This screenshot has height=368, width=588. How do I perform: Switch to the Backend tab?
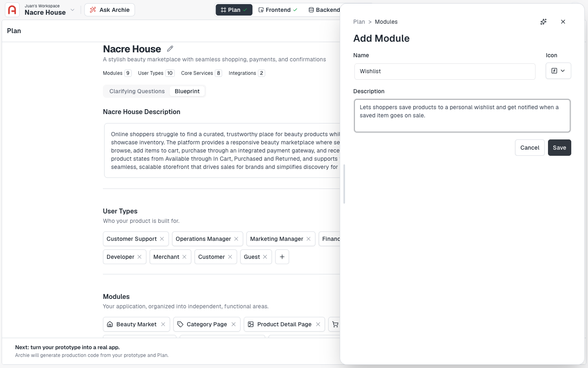[324, 10]
